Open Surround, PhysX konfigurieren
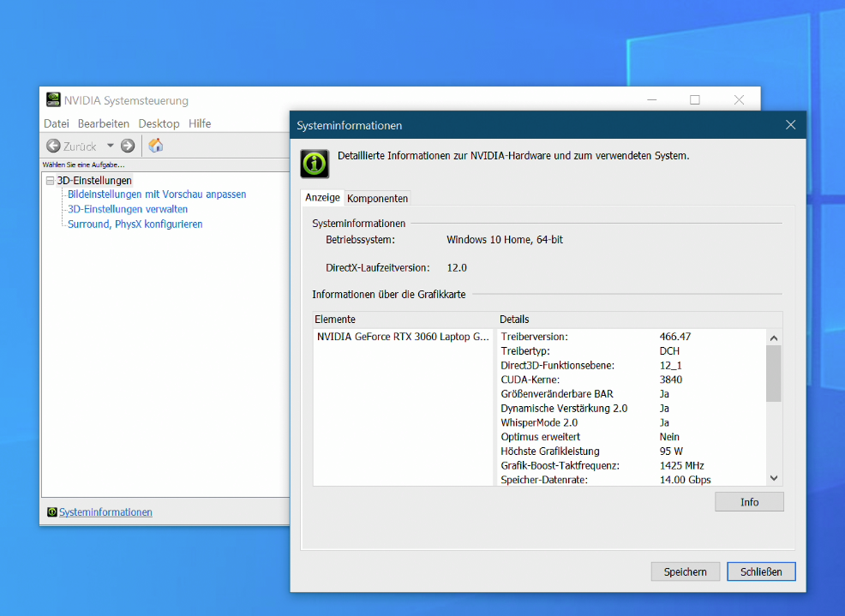Screen dimensions: 845x616 [x=135, y=224]
